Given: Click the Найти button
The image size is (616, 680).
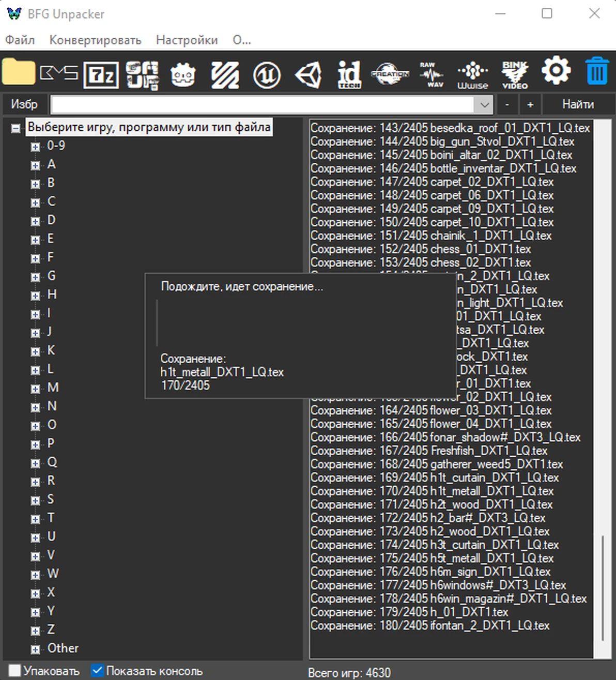Looking at the screenshot, I should [578, 104].
